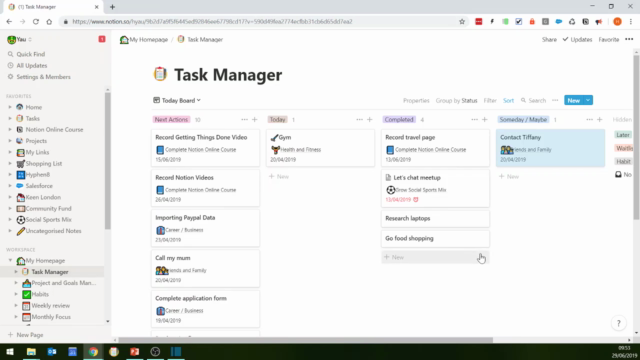Open three-dots menu for Today column
This screenshot has height=360, width=640.
(x=359, y=120)
